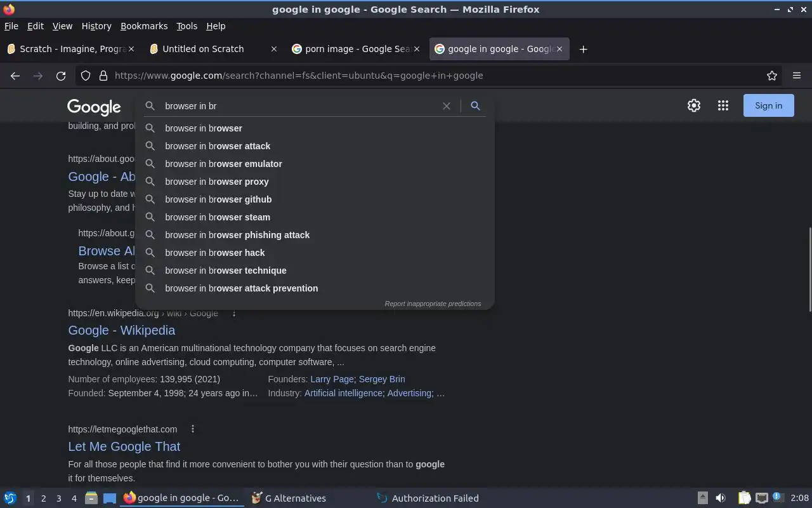This screenshot has height=508, width=812.
Task: Submit search with blue magnifier button
Action: pyautogui.click(x=475, y=106)
